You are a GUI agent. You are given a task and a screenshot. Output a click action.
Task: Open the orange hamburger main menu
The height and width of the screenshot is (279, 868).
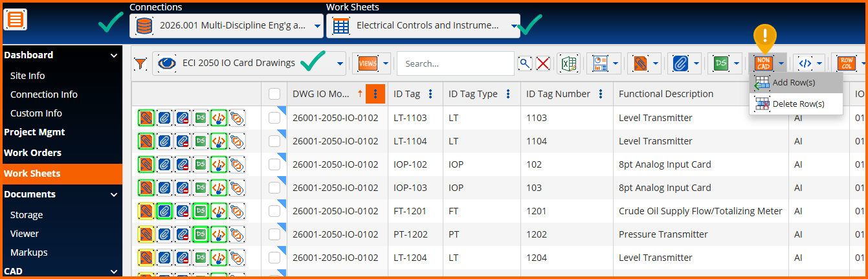tap(16, 19)
